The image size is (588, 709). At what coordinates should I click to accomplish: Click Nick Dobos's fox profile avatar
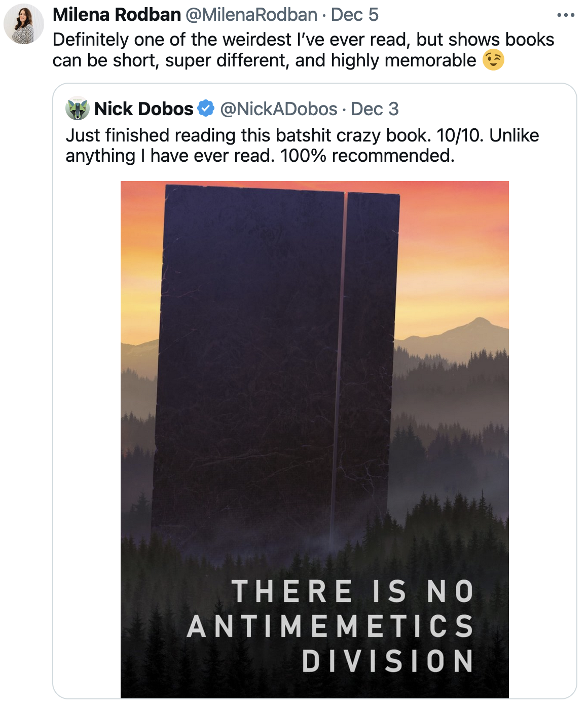pyautogui.click(x=78, y=109)
